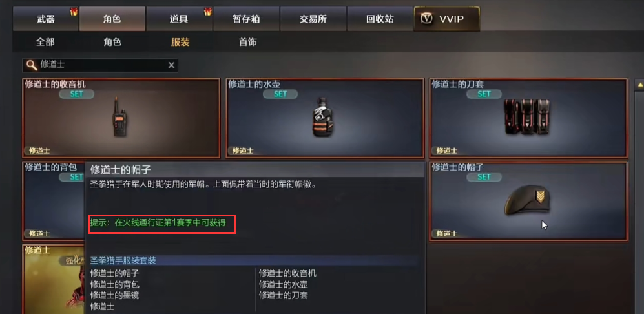Click SET badge on 修道士的刀套

[484, 94]
